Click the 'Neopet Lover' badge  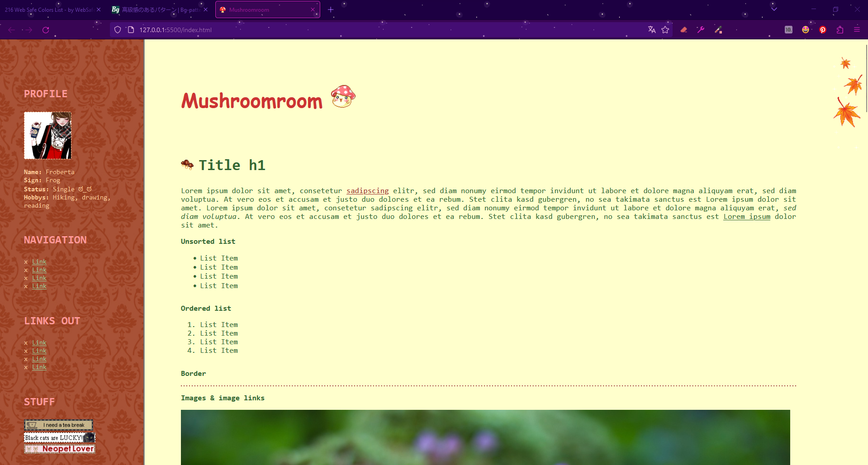(59, 448)
